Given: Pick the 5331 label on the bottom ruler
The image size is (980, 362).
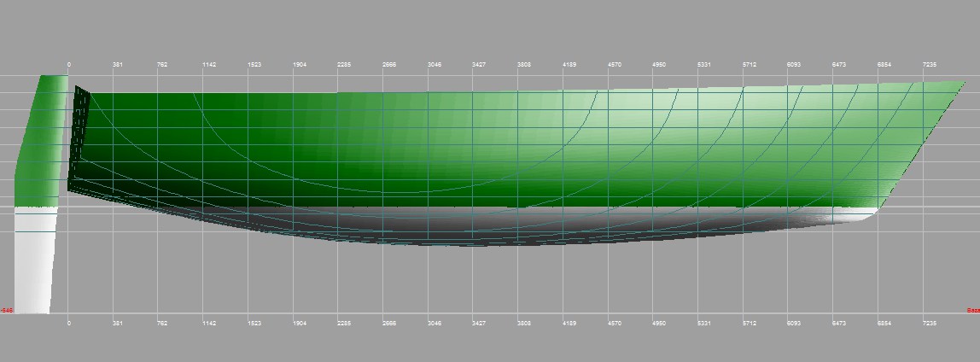Looking at the screenshot, I should pos(704,324).
